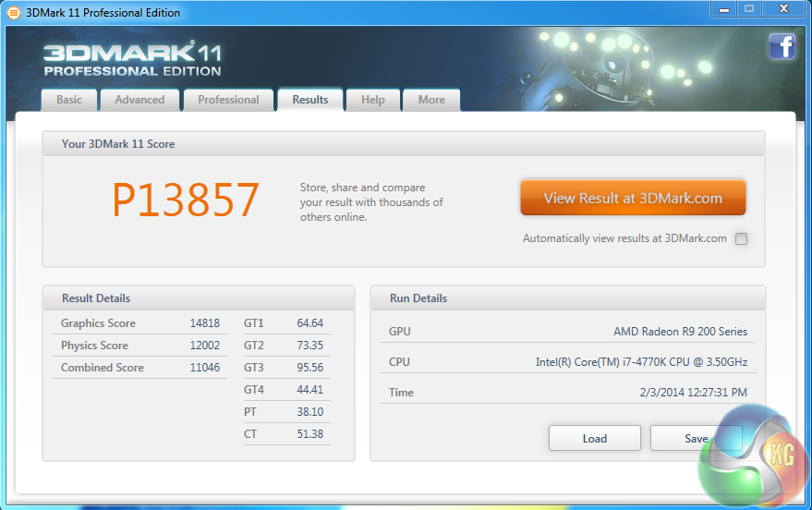The height and width of the screenshot is (510, 812).
Task: Click the CT value 51.38
Action: click(x=309, y=434)
